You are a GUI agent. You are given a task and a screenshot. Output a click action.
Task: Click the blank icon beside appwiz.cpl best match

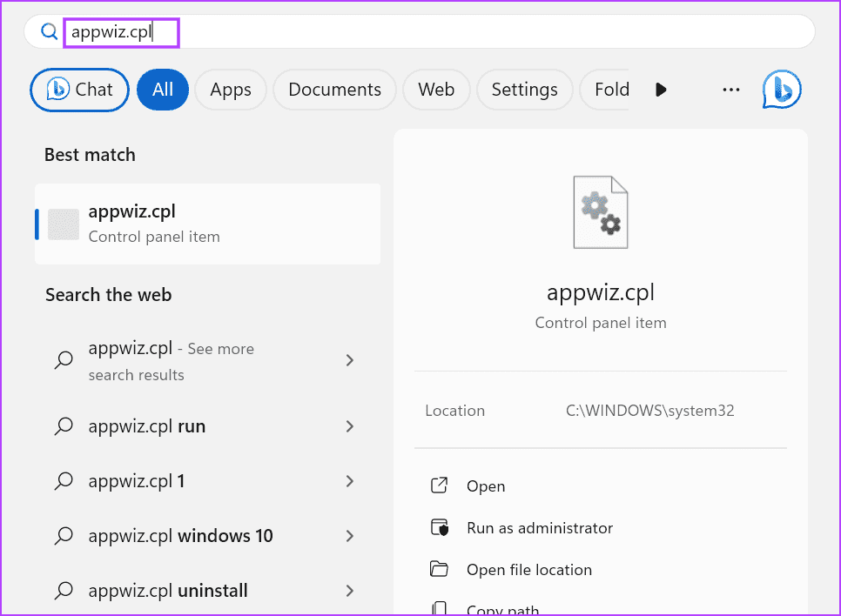64,224
